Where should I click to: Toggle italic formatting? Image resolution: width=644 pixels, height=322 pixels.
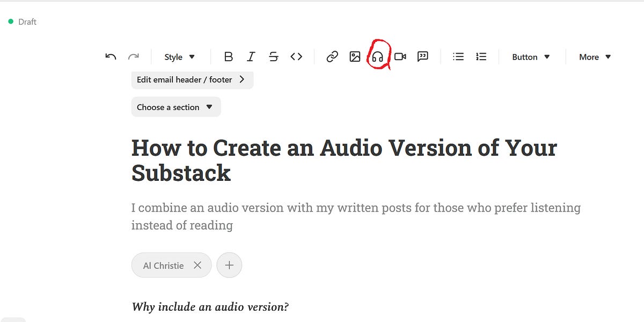pos(251,56)
